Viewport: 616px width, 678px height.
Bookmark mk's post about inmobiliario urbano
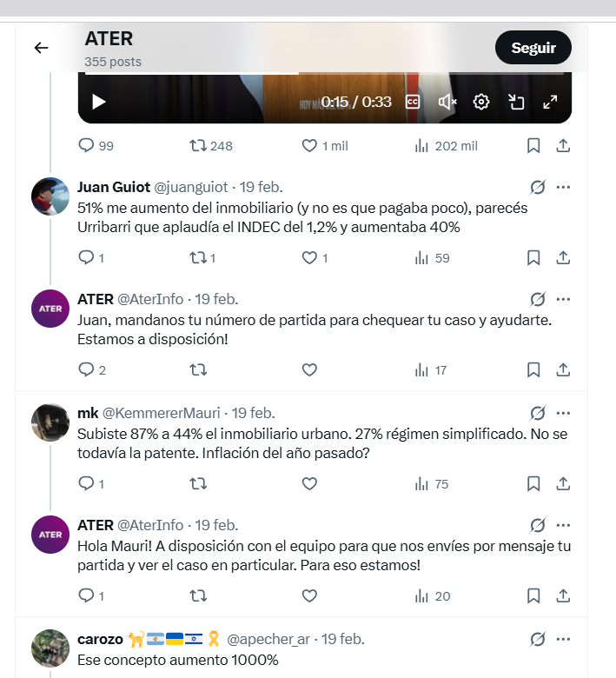pos(534,483)
